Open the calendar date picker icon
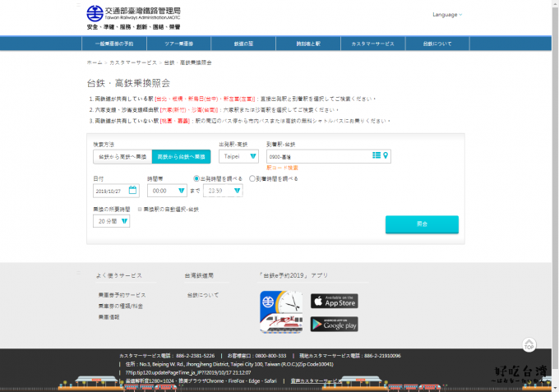559x392 pixels. pyautogui.click(x=133, y=190)
